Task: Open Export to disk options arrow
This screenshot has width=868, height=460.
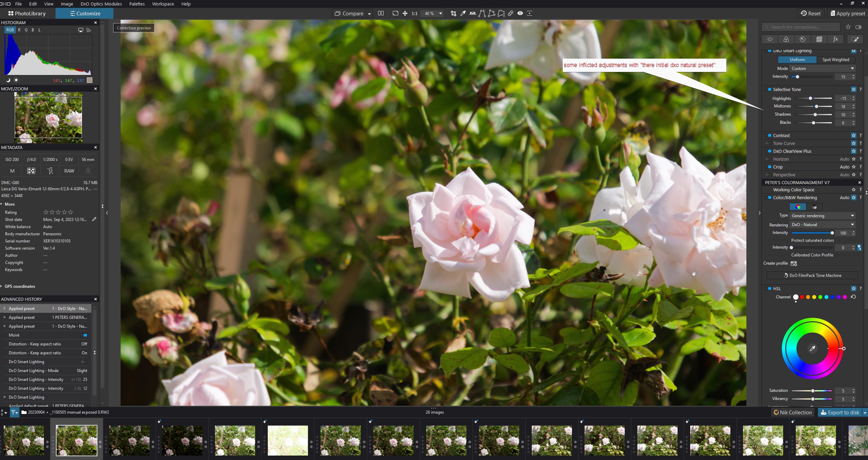Action: click(865, 413)
